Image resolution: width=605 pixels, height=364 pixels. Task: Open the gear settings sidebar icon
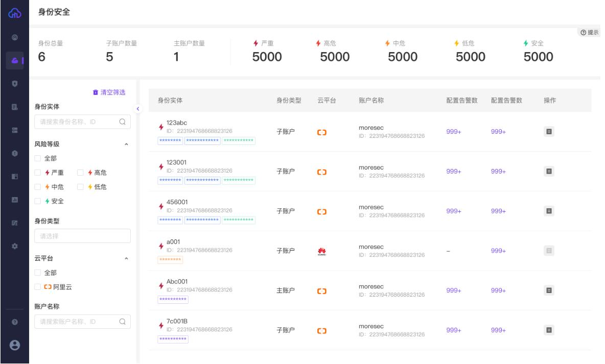[15, 246]
